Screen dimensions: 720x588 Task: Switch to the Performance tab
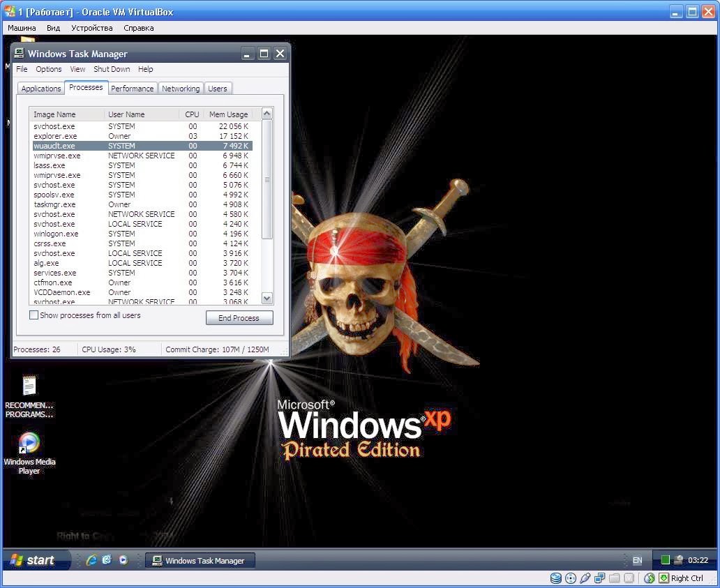133,89
